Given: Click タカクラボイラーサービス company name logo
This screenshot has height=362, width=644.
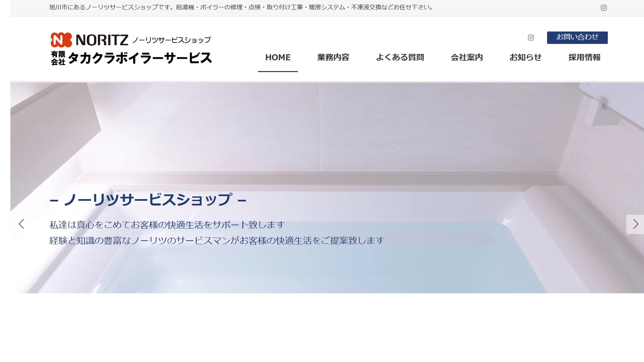Looking at the screenshot, I should [131, 58].
